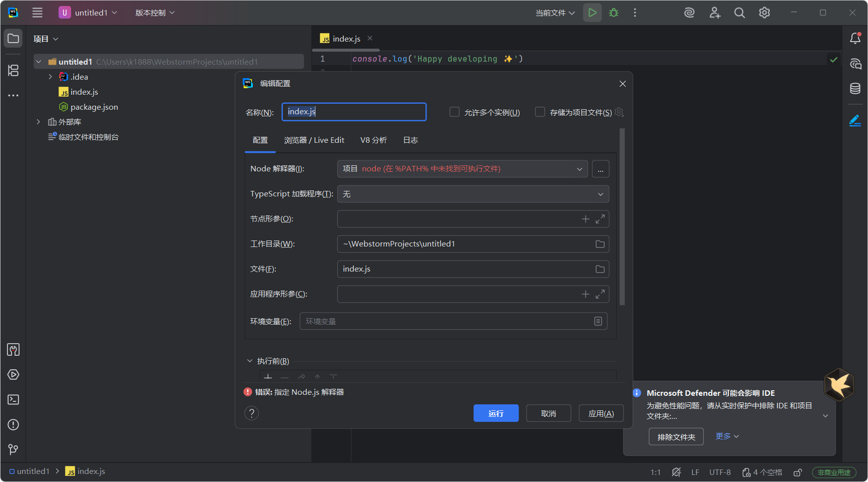Open the main hamburger menu
868x482 pixels.
38,13
